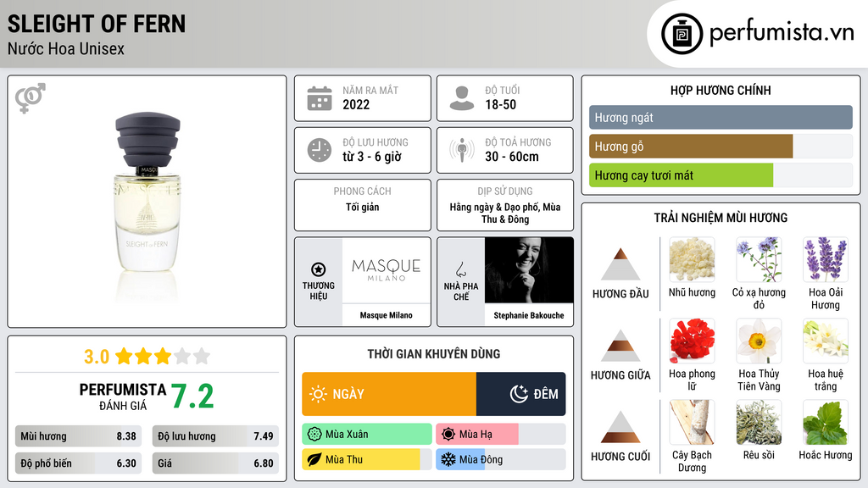
Task: Click the Stephanie Bakouche perfumer name
Action: (529, 315)
